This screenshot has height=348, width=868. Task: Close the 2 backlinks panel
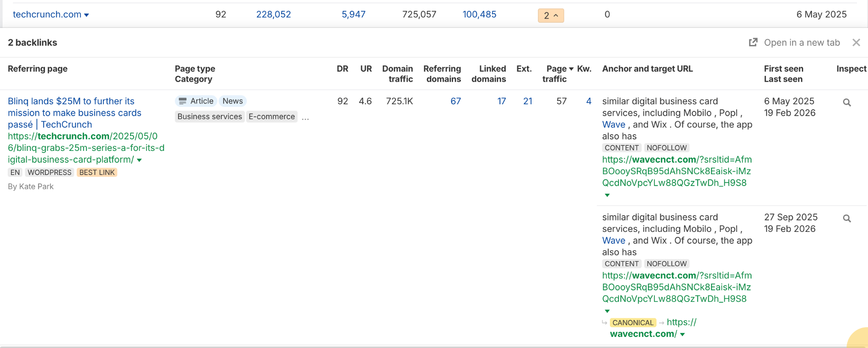856,42
